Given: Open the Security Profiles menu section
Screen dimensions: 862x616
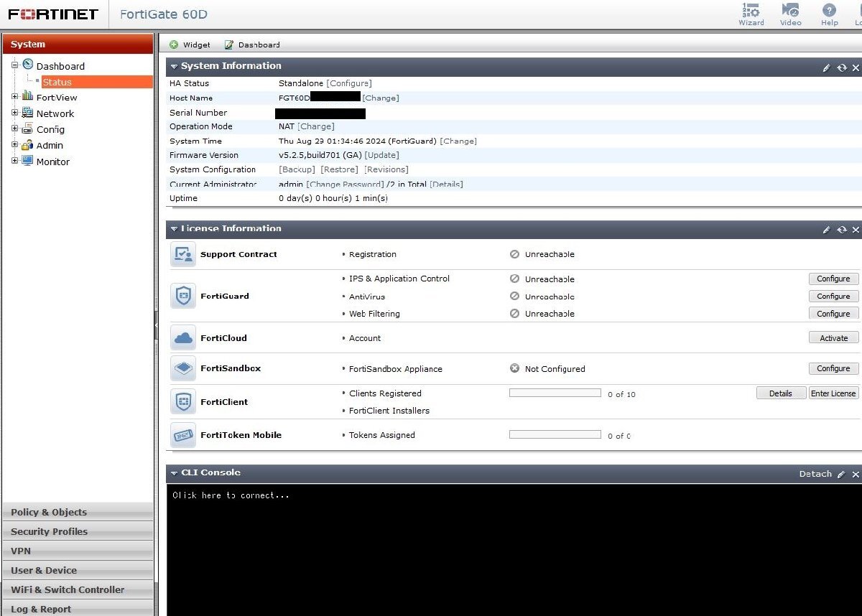Looking at the screenshot, I should click(49, 531).
